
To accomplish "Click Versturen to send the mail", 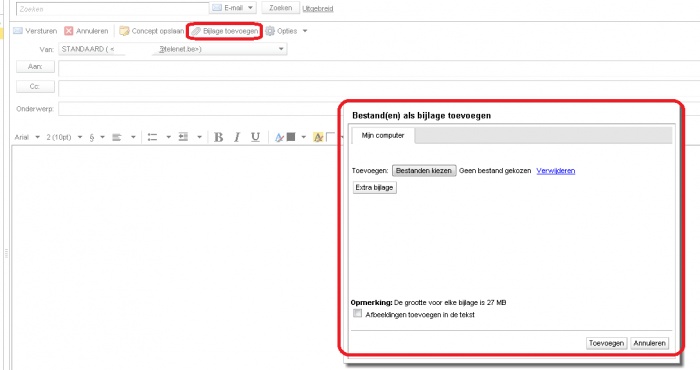I will (35, 31).
